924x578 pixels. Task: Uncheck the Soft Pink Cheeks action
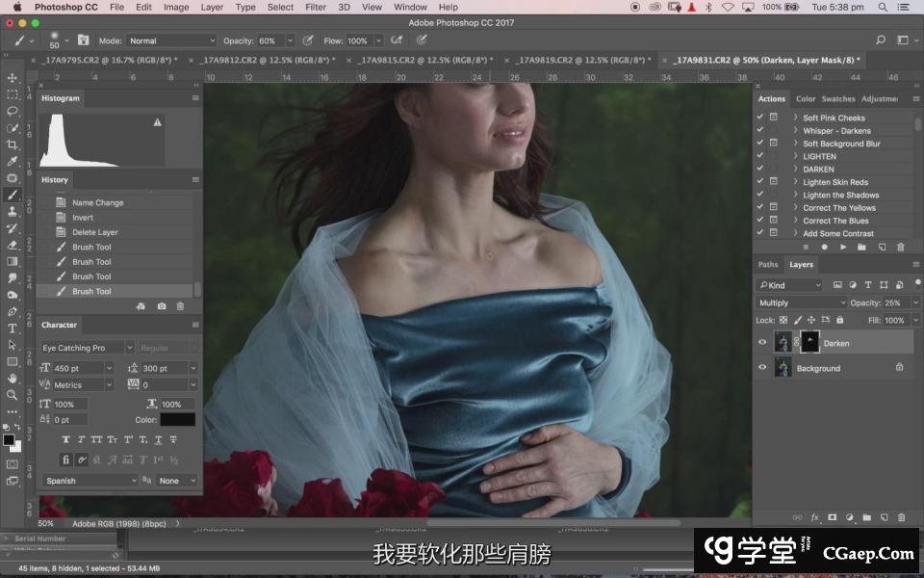tap(759, 118)
